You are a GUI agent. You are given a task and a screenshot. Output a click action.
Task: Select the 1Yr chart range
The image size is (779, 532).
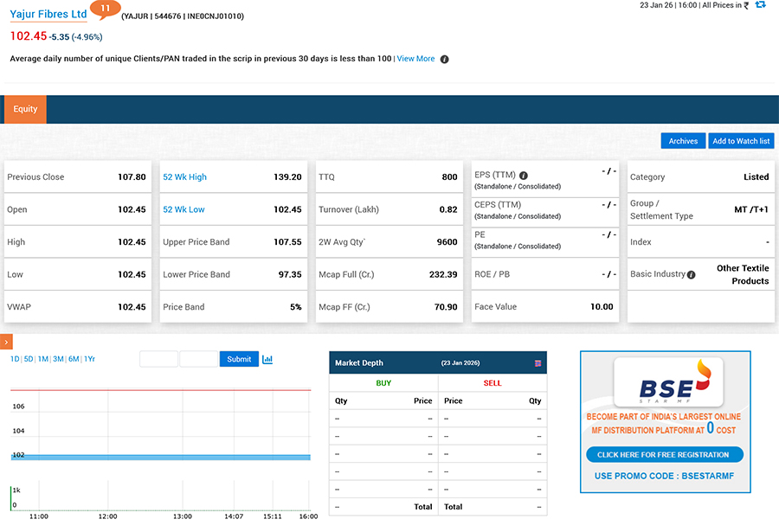89,359
